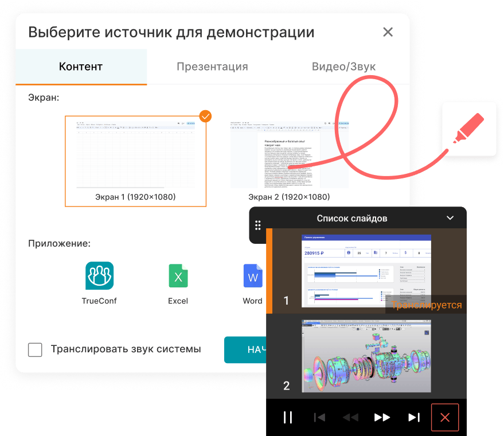This screenshot has width=504, height=436.
Task: Pick Экран 2 as sharing source
Action: [289, 154]
